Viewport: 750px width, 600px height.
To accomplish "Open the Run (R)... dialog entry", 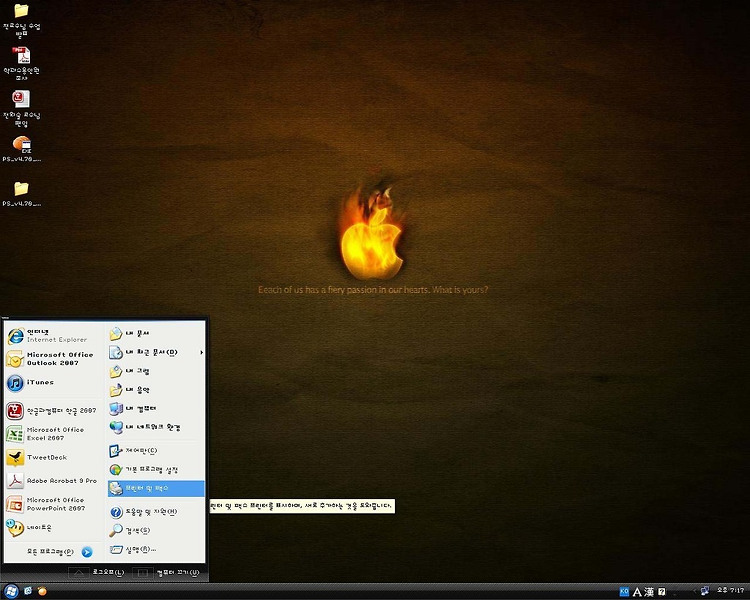I will pyautogui.click(x=156, y=549).
